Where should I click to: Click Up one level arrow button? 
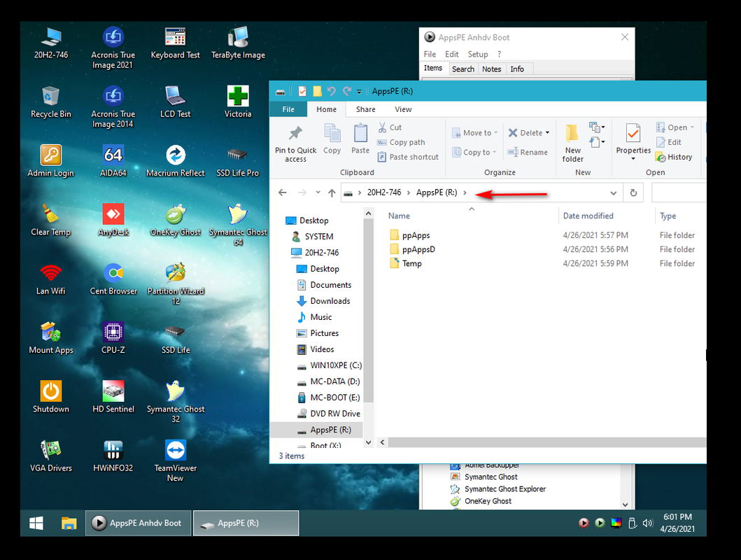pos(332,192)
